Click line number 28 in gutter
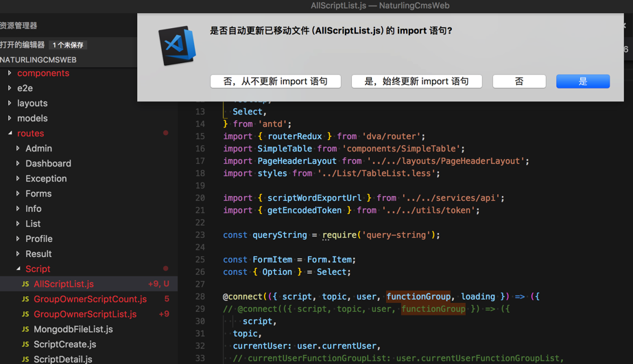 [x=200, y=297]
